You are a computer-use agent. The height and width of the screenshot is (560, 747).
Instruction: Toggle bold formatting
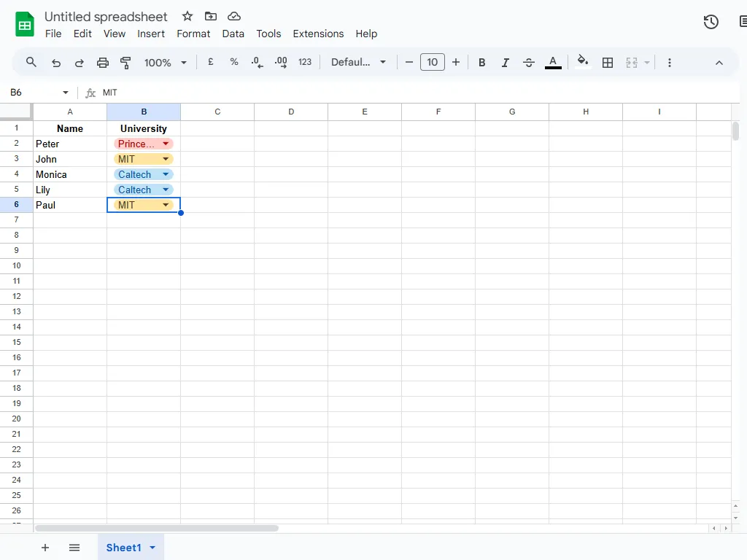(481, 63)
